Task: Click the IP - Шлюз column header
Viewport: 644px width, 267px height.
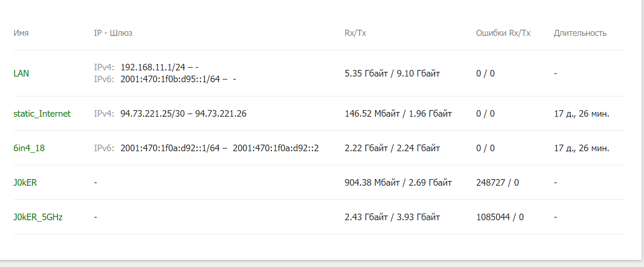Action: (x=113, y=33)
